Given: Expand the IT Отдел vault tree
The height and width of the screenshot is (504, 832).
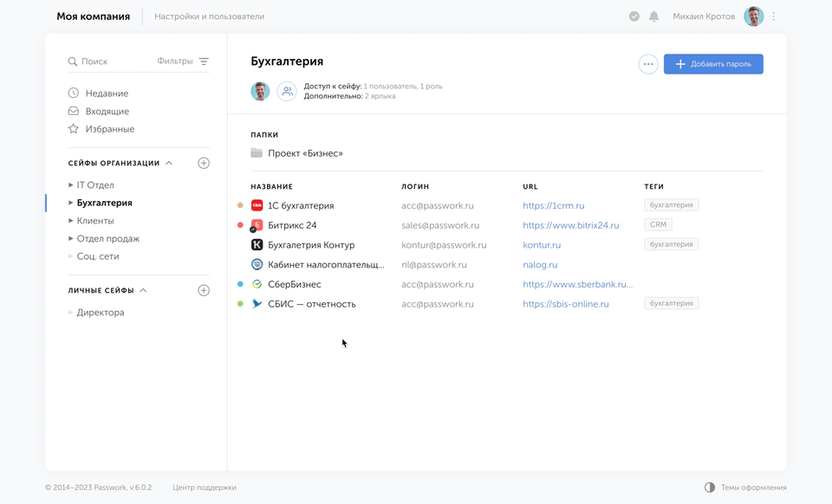Looking at the screenshot, I should pos(71,185).
